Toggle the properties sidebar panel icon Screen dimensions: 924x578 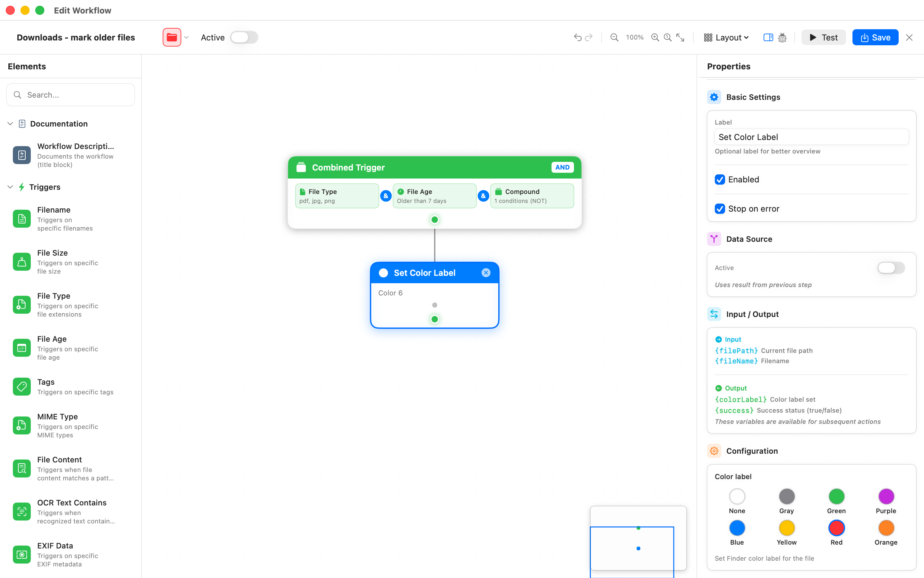[768, 37]
